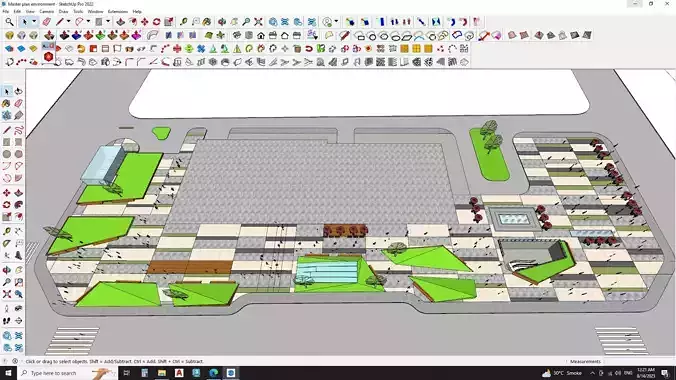Switch to Front view house icon
The width and height of the screenshot is (676, 380).
261,35
